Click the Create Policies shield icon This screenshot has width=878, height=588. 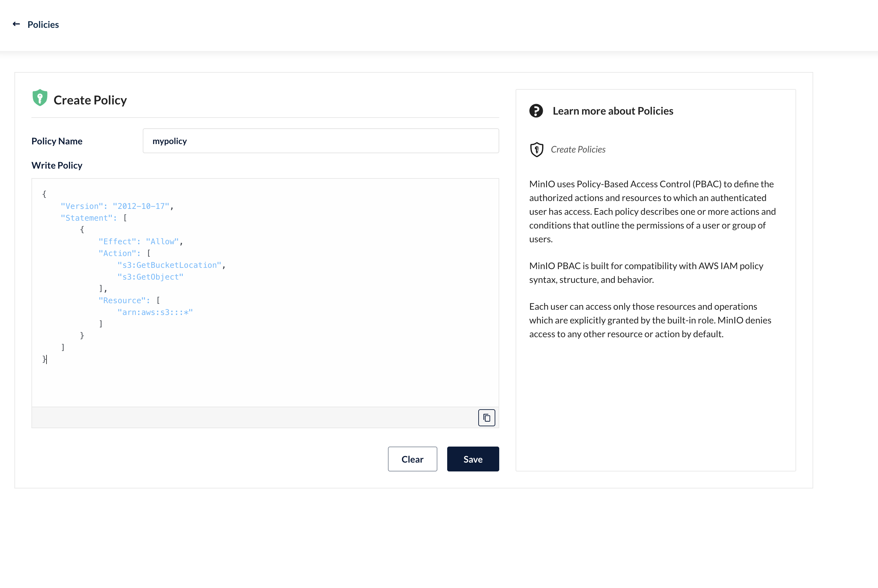(x=537, y=150)
